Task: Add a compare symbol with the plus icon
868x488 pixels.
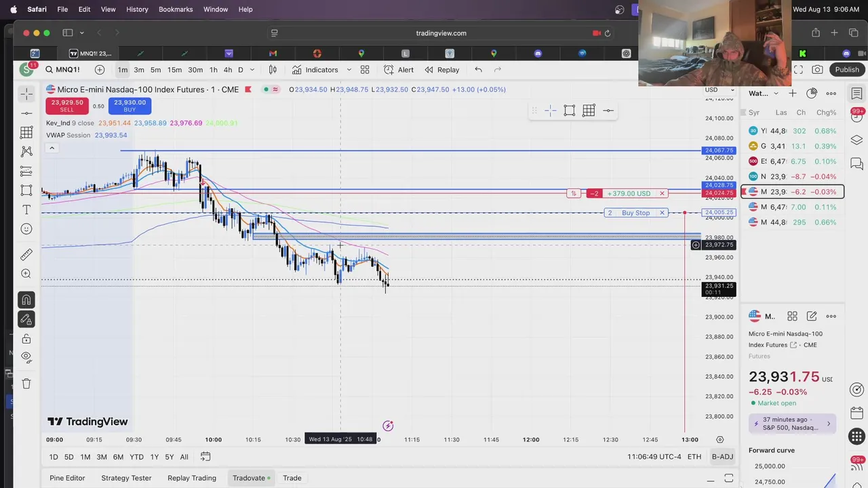Action: pos(100,69)
